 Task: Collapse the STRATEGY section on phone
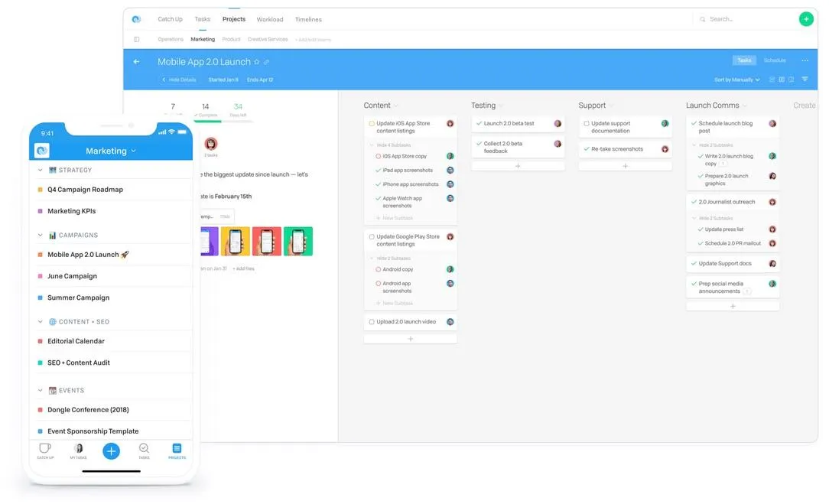tap(41, 170)
